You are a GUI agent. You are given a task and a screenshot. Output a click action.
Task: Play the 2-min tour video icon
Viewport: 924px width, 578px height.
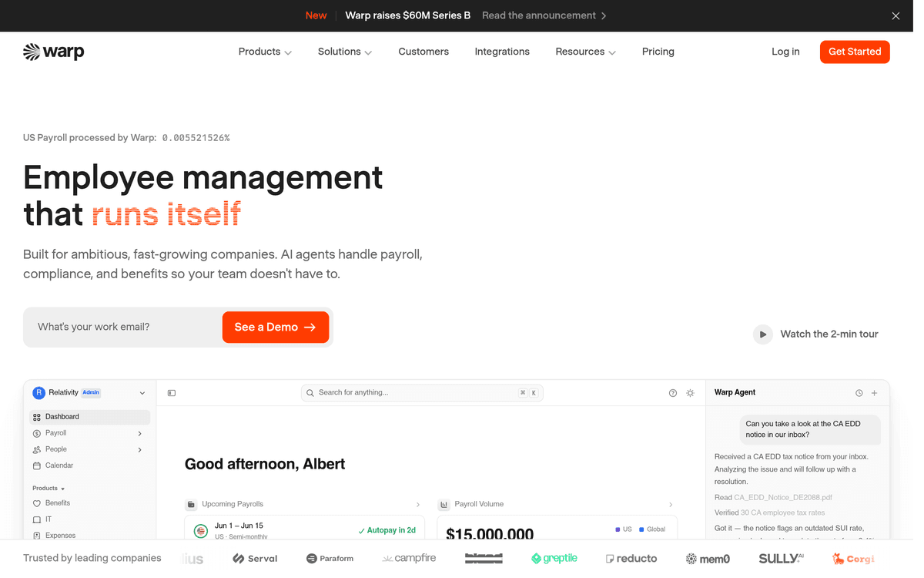[x=762, y=334]
